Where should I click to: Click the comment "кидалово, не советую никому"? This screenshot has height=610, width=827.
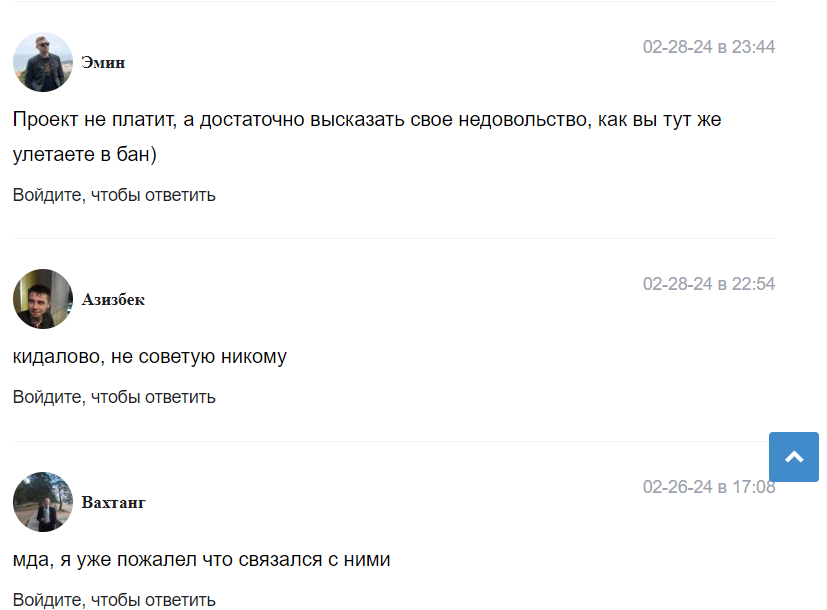pyautogui.click(x=150, y=356)
